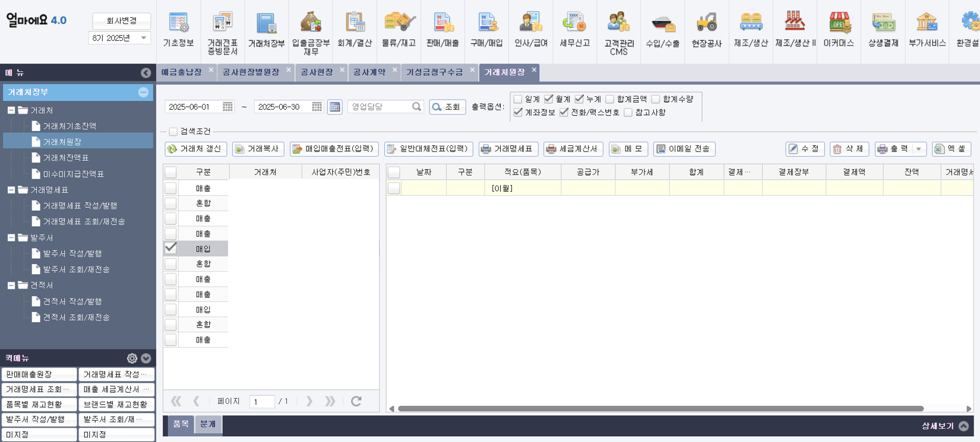Open the 인사/급여 icon
The image size is (980, 442).
(530, 30)
